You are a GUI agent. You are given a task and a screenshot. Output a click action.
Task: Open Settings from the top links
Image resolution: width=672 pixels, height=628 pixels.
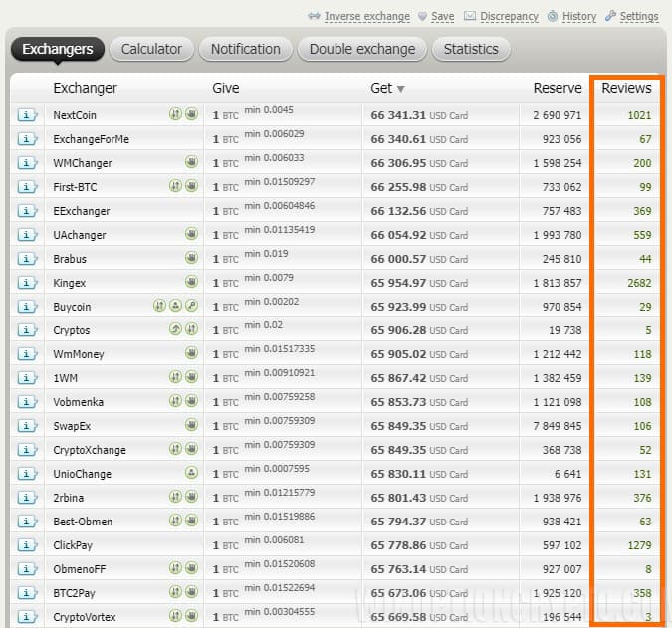pyautogui.click(x=638, y=16)
